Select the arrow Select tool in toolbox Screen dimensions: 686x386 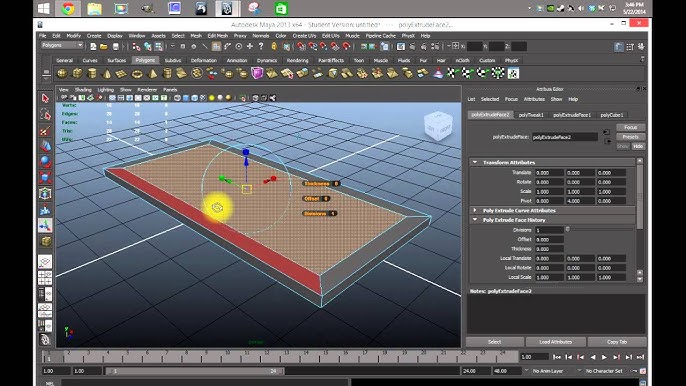[x=45, y=98]
